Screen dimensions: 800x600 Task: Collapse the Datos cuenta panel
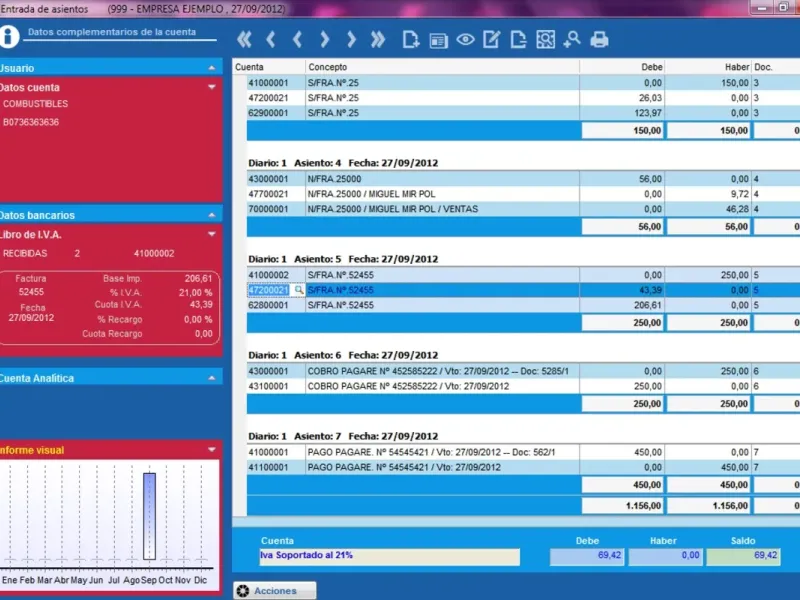coord(212,87)
